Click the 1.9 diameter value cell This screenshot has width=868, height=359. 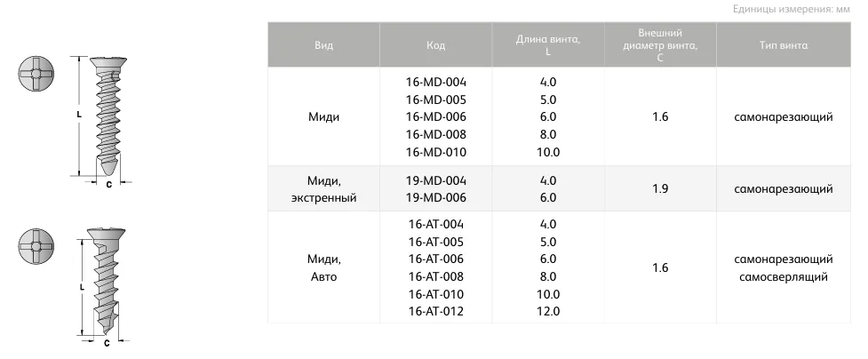tap(659, 188)
